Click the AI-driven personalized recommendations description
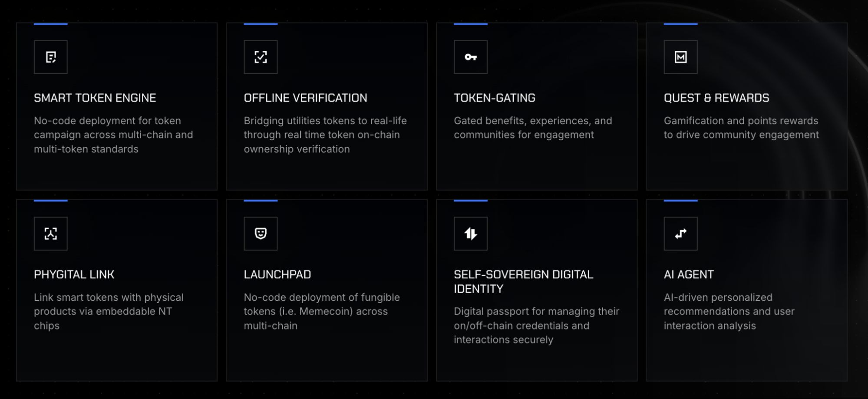The width and height of the screenshot is (868, 399). pos(729,311)
